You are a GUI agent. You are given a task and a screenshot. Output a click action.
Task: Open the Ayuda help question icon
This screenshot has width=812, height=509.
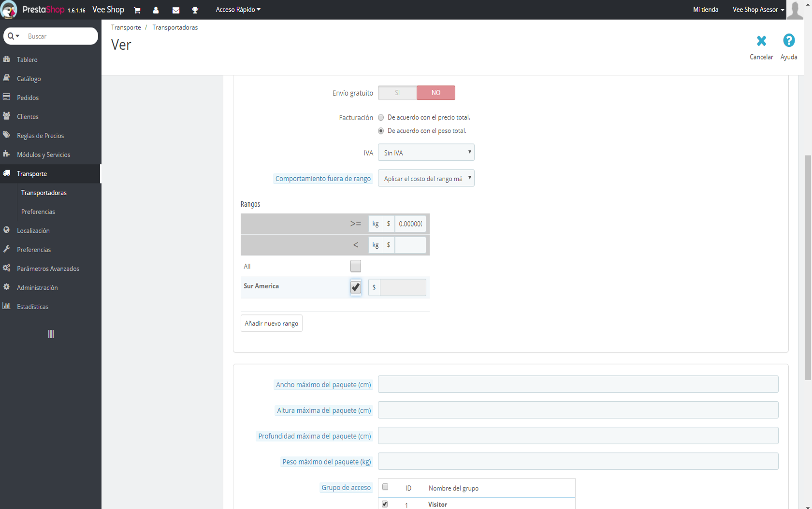pos(789,41)
